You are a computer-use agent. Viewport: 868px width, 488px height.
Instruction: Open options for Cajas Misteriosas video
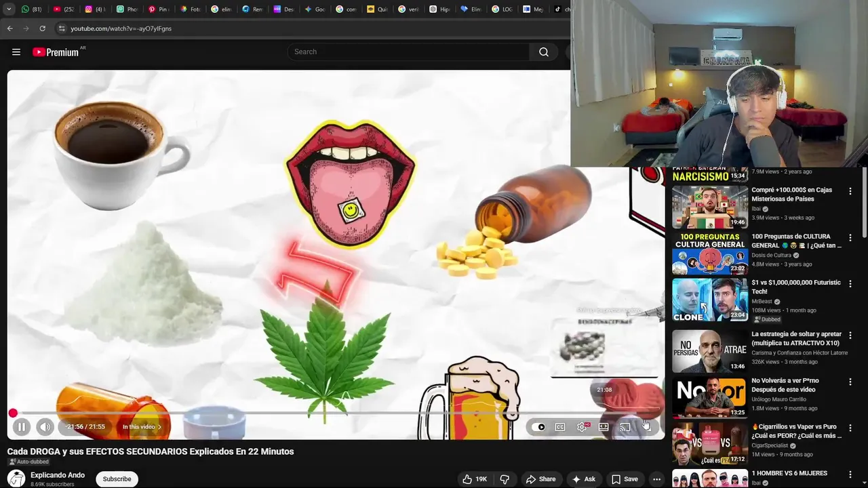point(850,192)
